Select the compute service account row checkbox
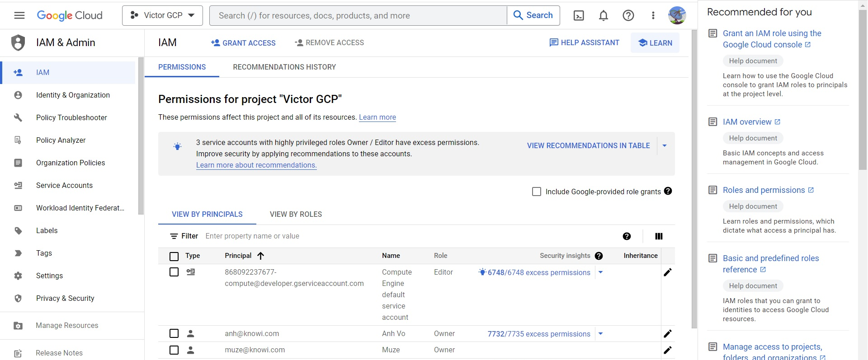868x360 pixels. pos(174,272)
